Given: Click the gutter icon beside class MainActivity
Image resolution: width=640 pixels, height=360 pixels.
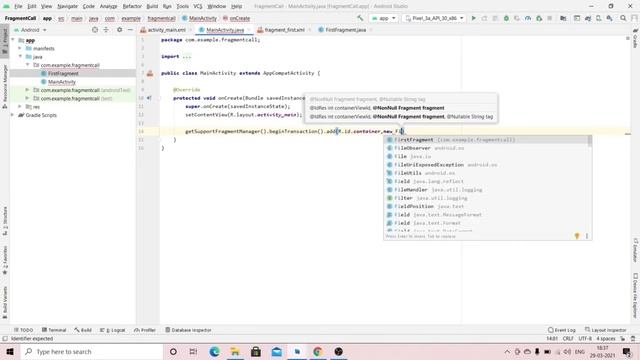Looking at the screenshot, I should click(150, 73).
